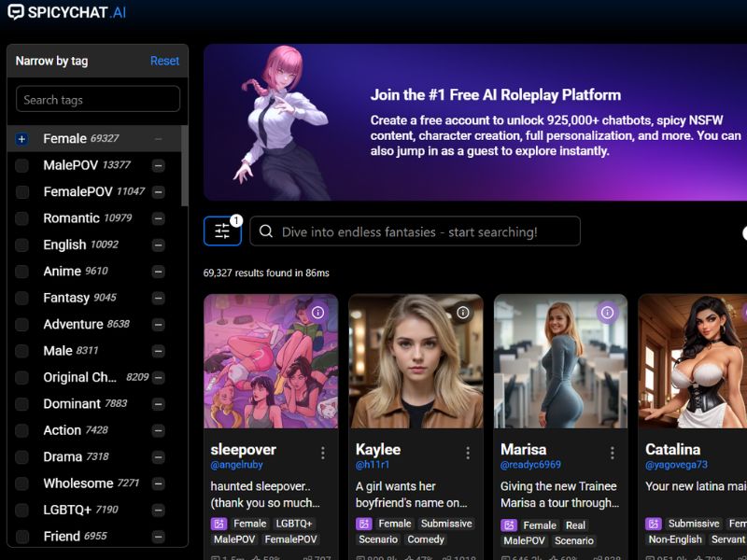Viewport: 747px width, 560px height.
Task: Open the filter settings button
Action: tap(222, 231)
